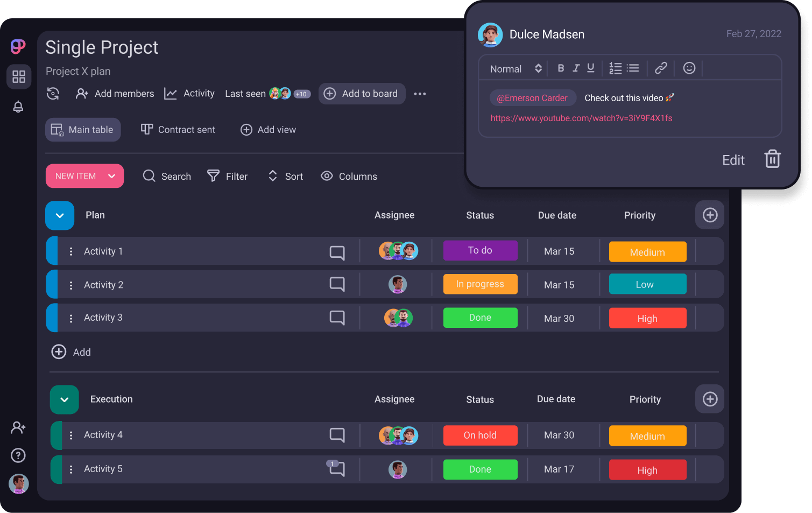
Task: Select the Main table view
Action: (83, 130)
